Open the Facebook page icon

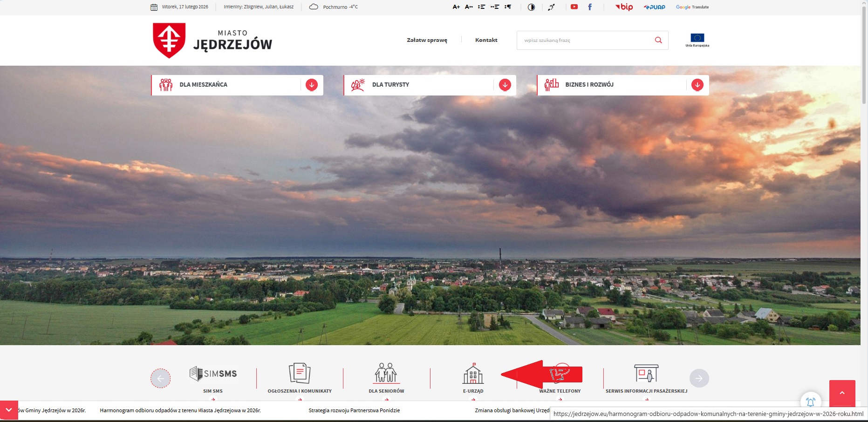(590, 7)
